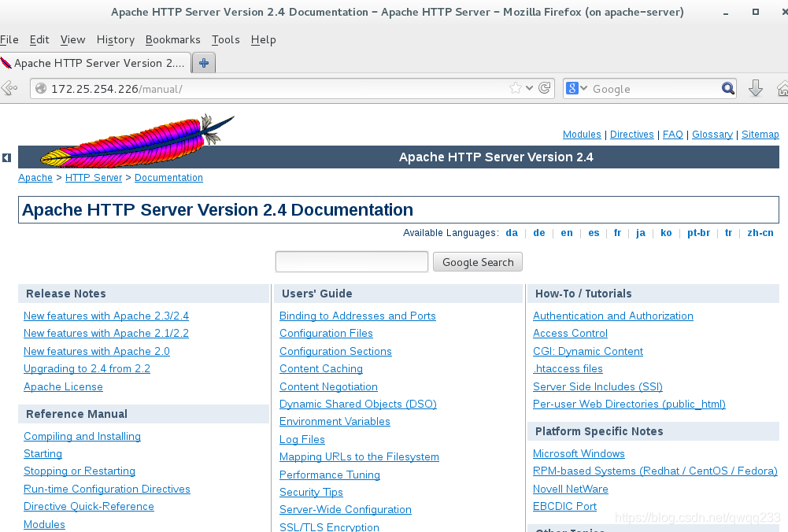The height and width of the screenshot is (532, 788).
Task: Click the bookmark star icon
Action: click(515, 88)
